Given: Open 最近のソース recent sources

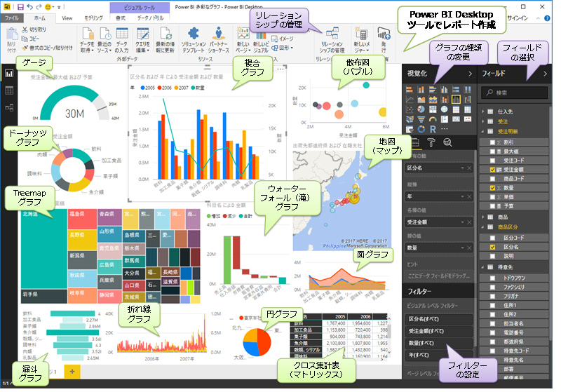Looking at the screenshot, I should (x=104, y=40).
